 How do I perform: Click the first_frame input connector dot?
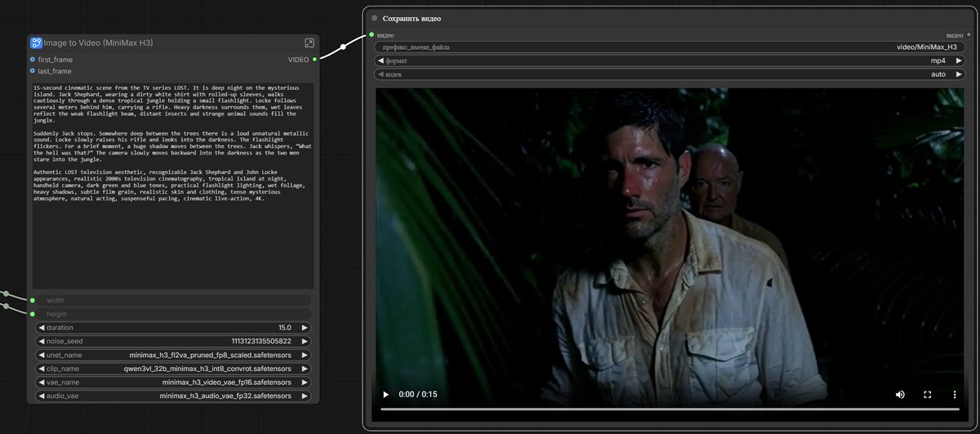[33, 60]
